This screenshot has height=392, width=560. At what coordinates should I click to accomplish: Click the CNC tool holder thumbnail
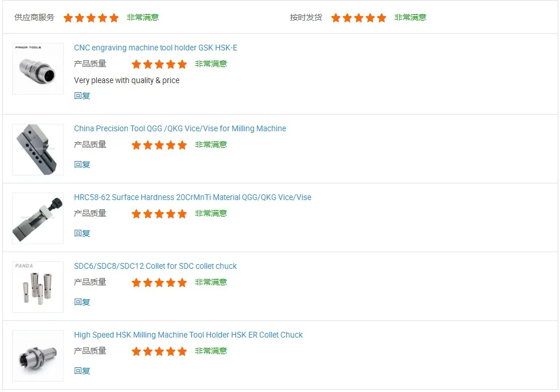point(38,69)
